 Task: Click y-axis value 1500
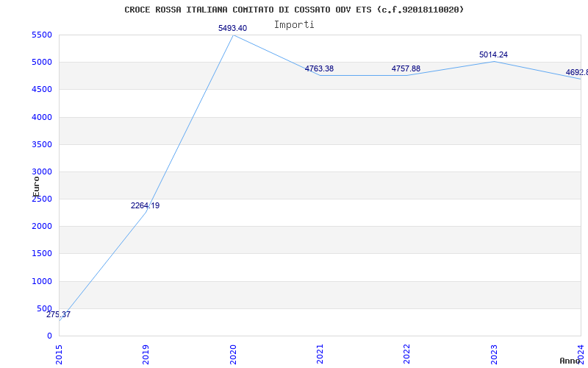tap(42, 253)
